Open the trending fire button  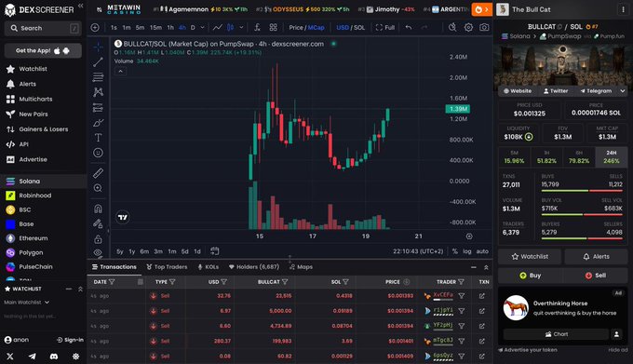pos(481,9)
